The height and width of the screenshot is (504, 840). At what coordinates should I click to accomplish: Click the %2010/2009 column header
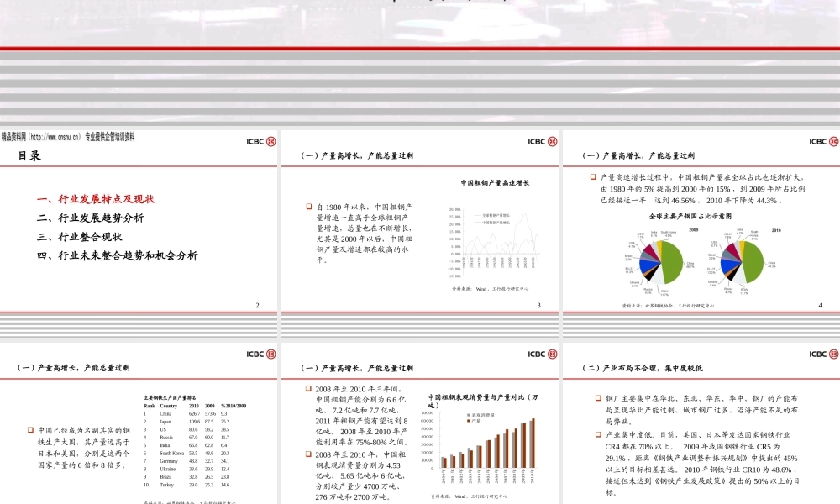[x=234, y=406]
